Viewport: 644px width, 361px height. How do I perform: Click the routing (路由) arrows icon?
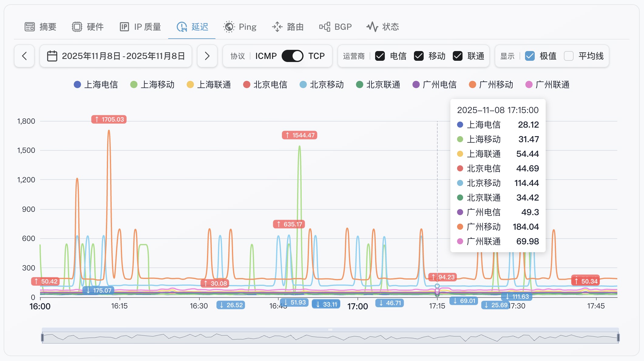pyautogui.click(x=277, y=27)
